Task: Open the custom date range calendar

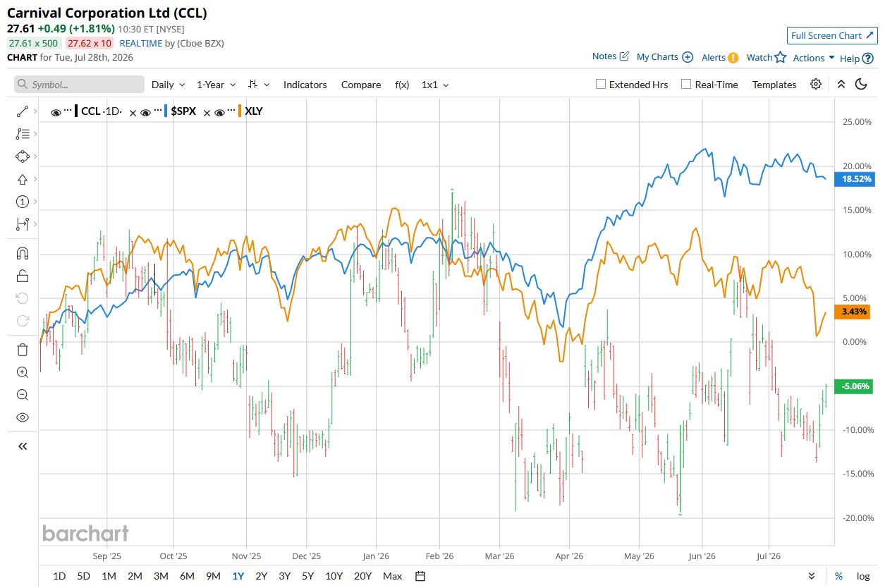Action: click(x=420, y=576)
